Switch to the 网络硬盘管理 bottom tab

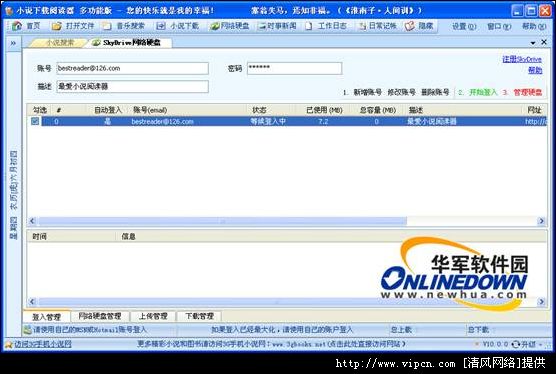click(100, 316)
